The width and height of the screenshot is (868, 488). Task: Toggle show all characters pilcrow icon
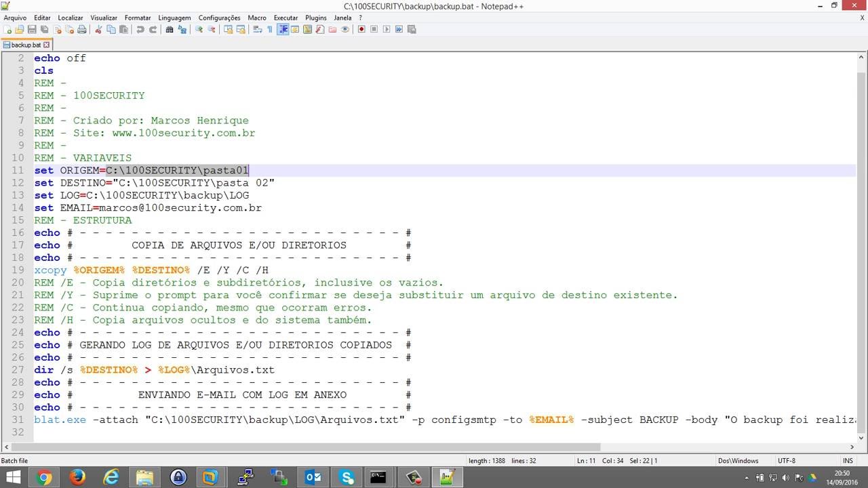pyautogui.click(x=270, y=30)
